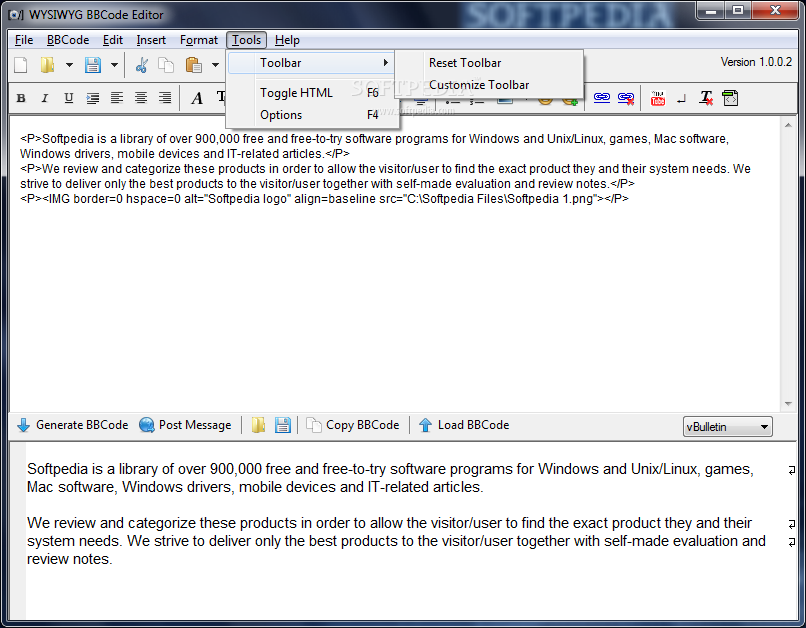Open the Insert menu
The image size is (806, 628).
point(151,40)
